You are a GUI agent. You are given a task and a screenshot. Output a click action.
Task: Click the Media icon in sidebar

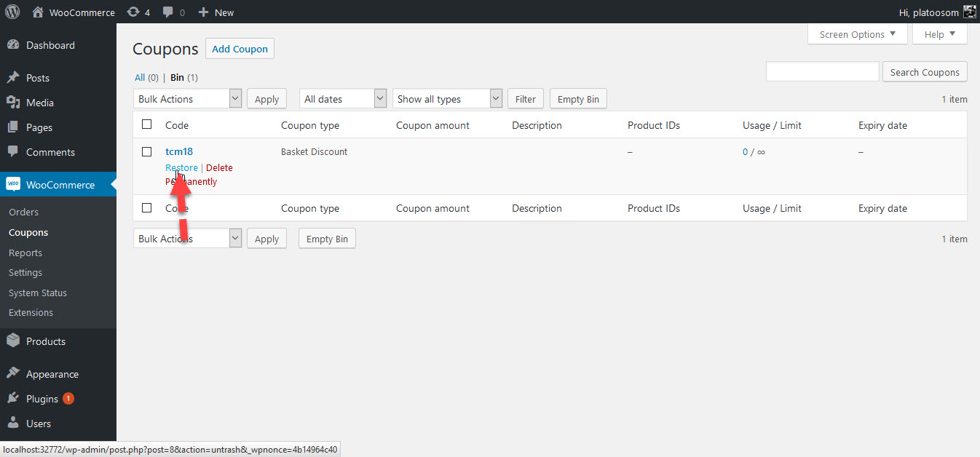point(13,103)
